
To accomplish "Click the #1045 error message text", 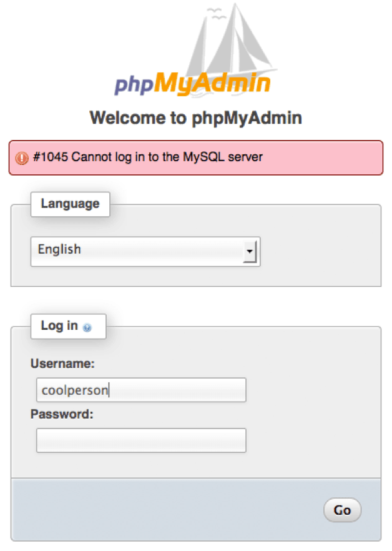I will click(x=147, y=157).
